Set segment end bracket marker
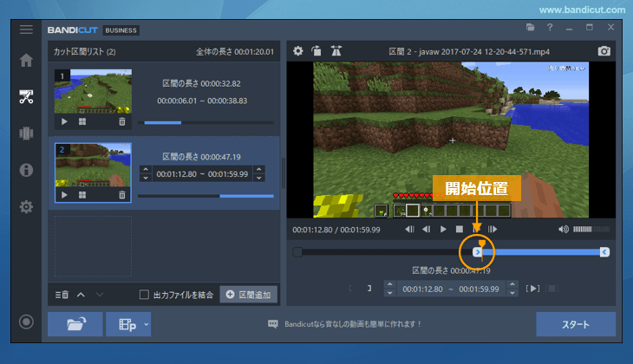633x364 pixels. click(369, 288)
